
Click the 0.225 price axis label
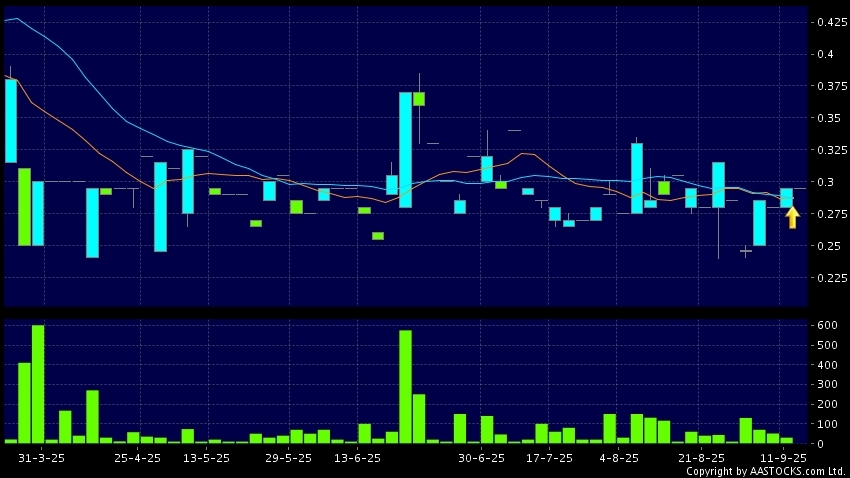832,278
